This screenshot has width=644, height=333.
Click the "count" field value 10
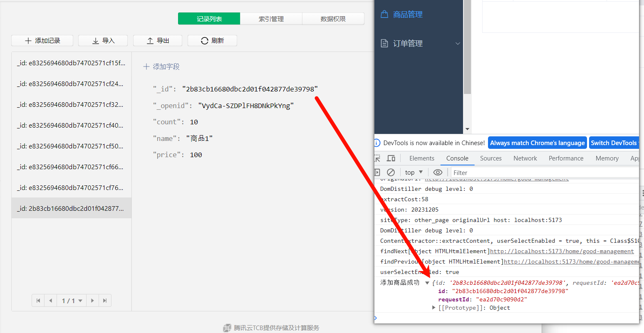coord(194,122)
